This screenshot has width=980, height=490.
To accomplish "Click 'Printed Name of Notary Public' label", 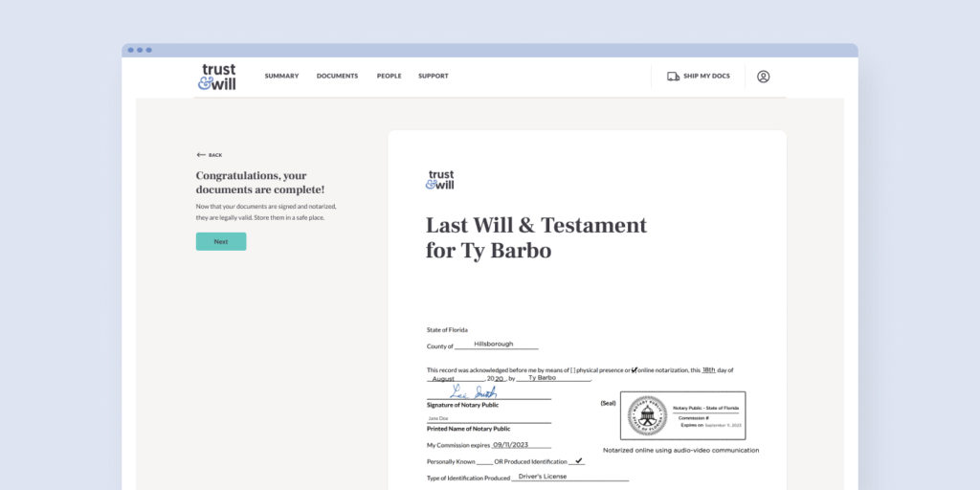I will pyautogui.click(x=468, y=429).
